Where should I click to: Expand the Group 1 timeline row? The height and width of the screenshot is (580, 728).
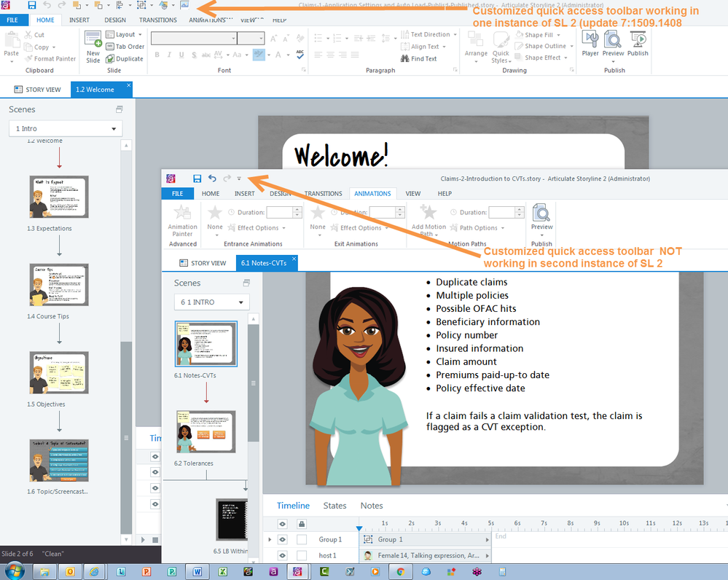pos(271,539)
